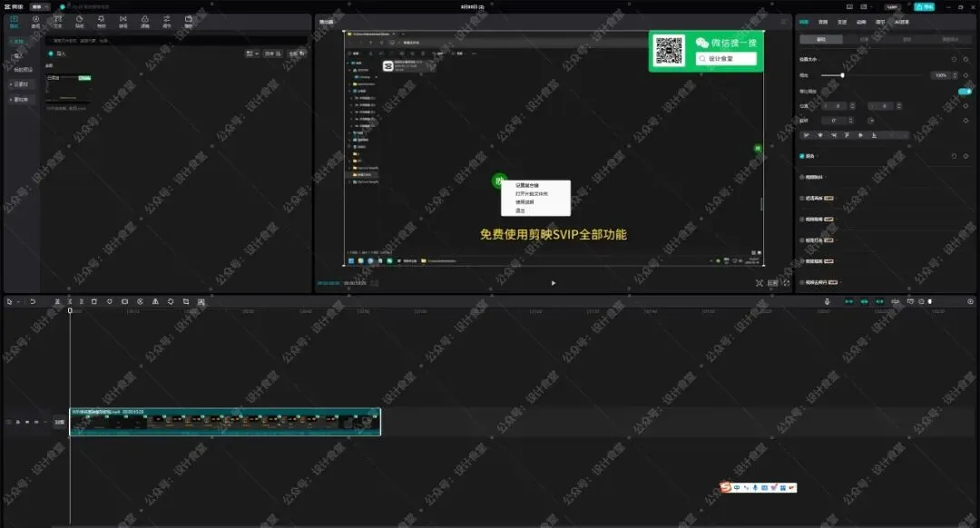
Task: Click the scale percent stepper arrows
Action: click(955, 75)
